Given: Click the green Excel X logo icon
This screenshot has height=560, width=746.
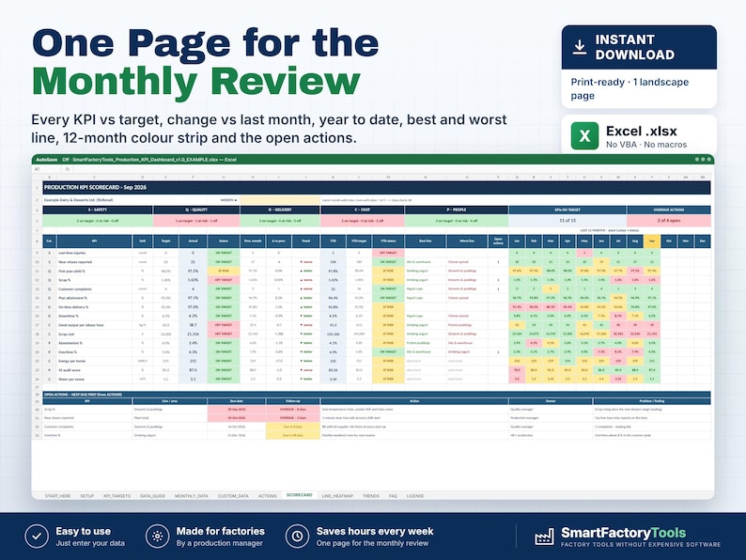Looking at the screenshot, I should [584, 136].
